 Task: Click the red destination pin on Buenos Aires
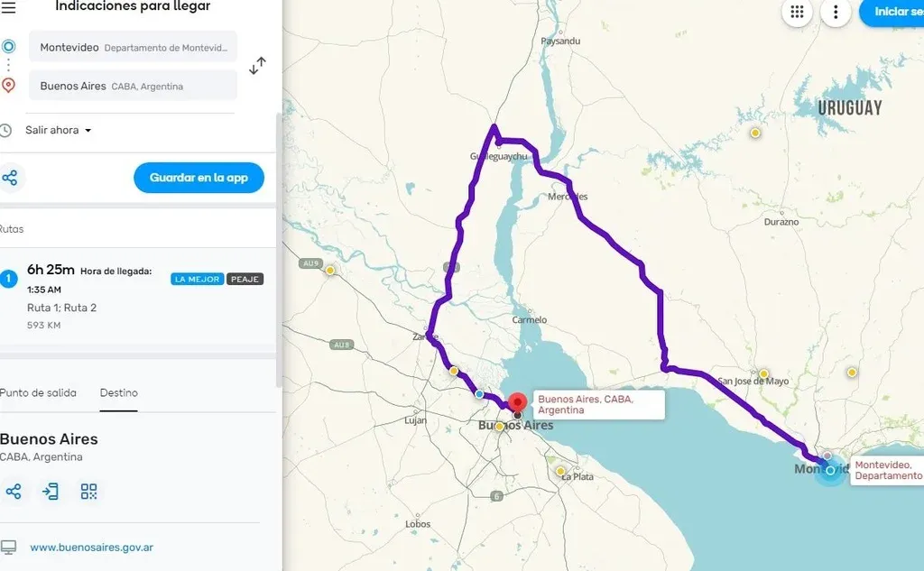tap(517, 402)
